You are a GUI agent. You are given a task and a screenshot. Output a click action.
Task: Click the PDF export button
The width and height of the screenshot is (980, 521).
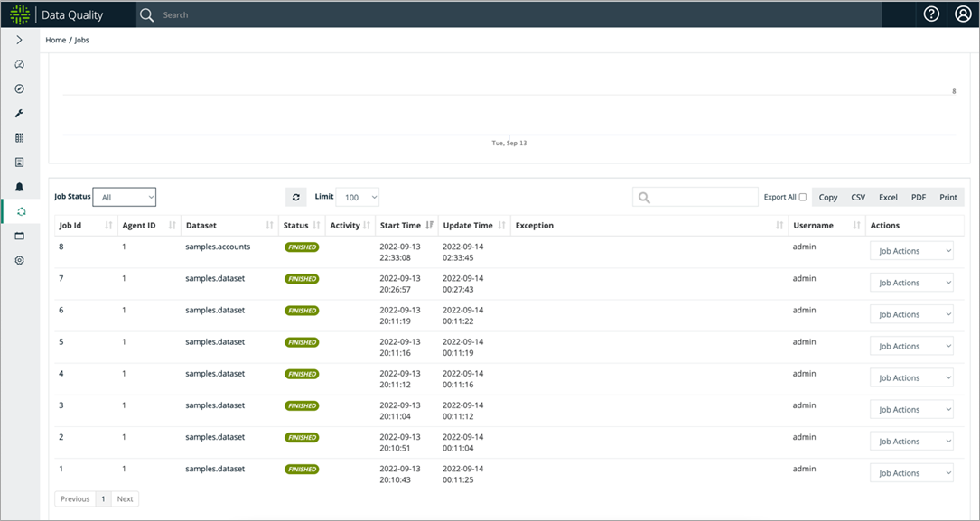point(919,198)
